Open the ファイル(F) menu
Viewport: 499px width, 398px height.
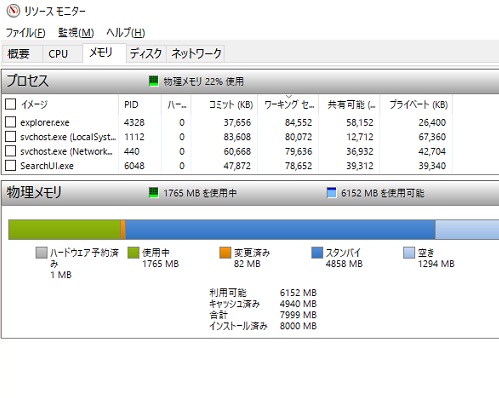[25, 33]
